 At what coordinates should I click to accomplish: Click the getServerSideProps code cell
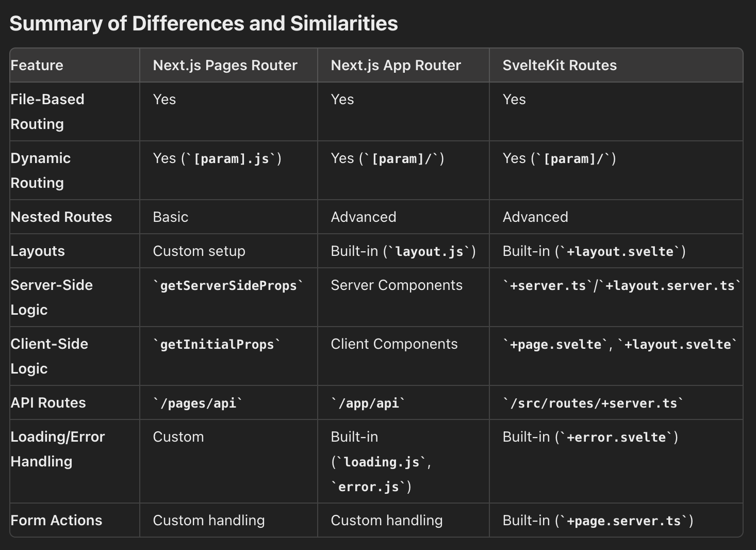pyautogui.click(x=228, y=285)
